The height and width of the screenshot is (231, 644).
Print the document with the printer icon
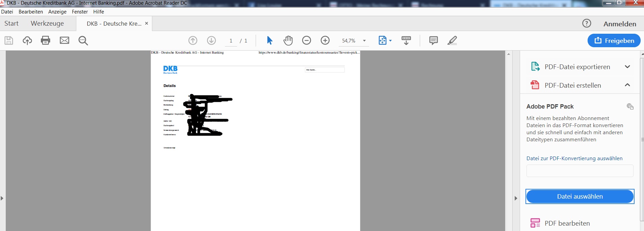[46, 40]
